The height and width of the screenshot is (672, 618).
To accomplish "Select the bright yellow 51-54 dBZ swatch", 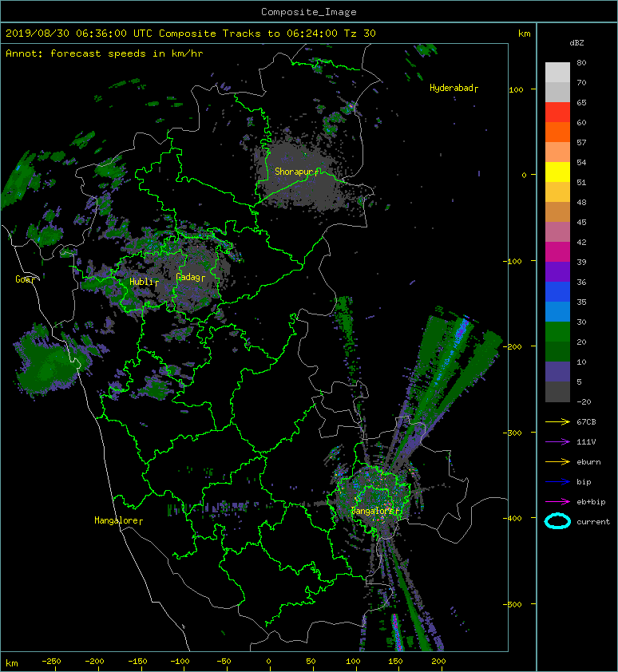I will point(557,172).
